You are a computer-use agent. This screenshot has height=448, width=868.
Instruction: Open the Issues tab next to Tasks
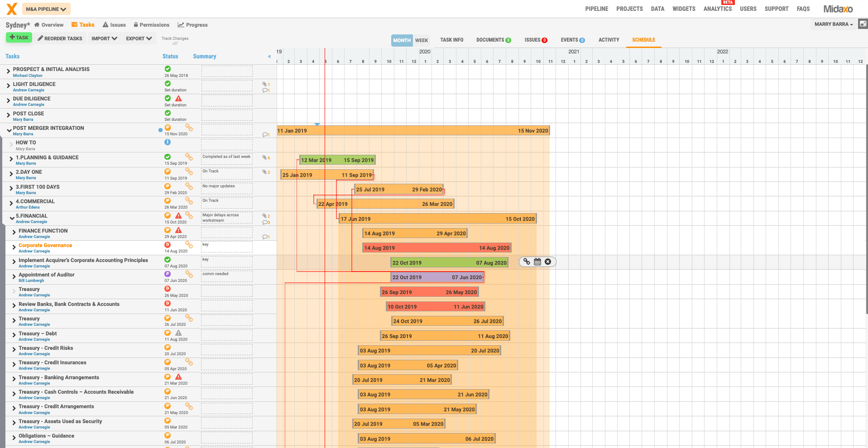coord(114,25)
